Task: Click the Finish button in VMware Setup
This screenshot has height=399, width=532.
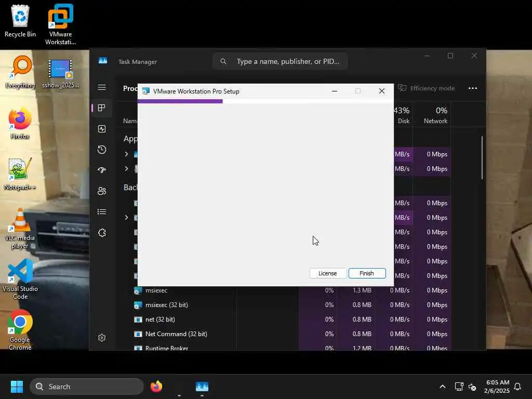Action: coord(367,273)
